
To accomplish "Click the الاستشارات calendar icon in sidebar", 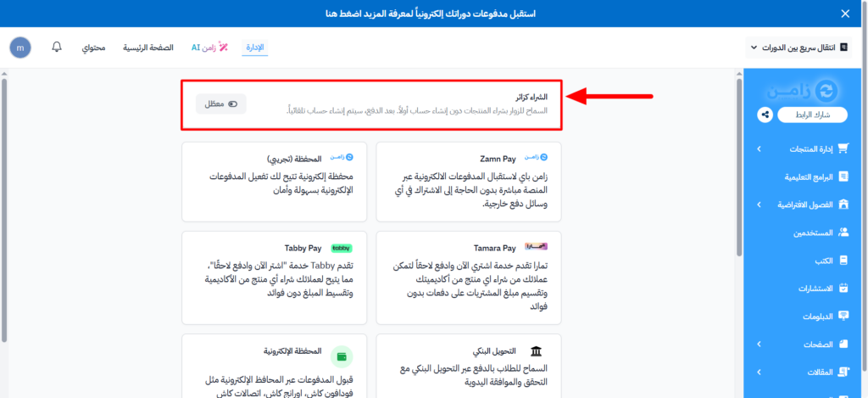I will pyautogui.click(x=843, y=289).
